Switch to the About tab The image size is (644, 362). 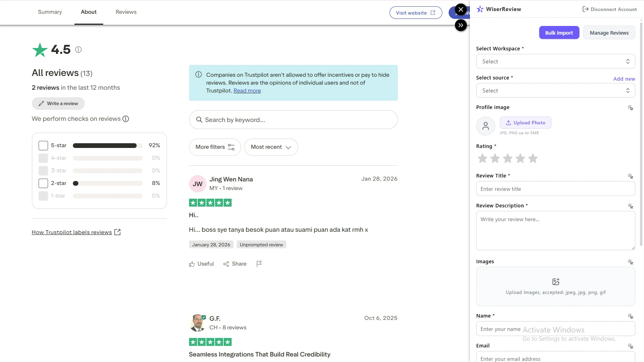click(x=89, y=12)
